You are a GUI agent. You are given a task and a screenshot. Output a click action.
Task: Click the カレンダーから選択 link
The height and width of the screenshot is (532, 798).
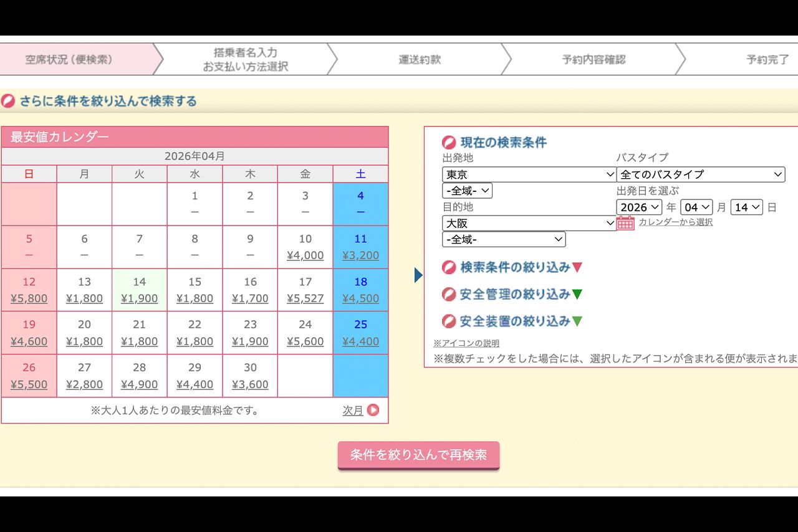click(x=675, y=222)
